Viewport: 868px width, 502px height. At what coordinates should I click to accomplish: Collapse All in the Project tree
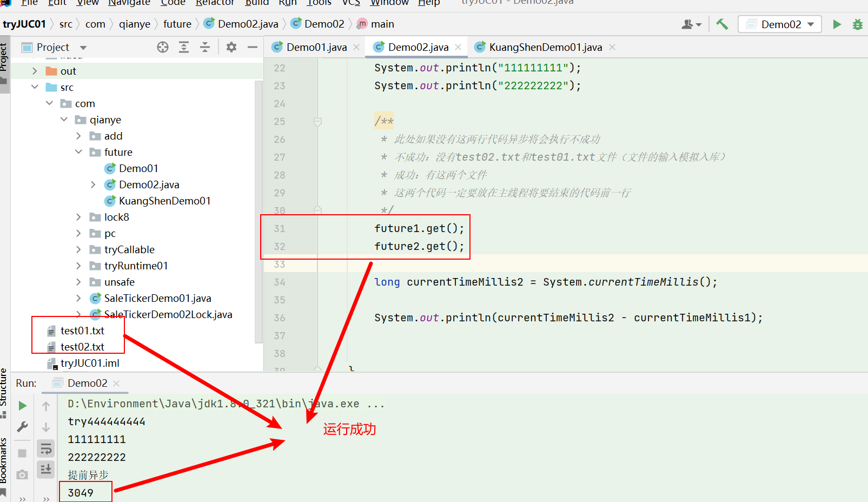pos(205,47)
